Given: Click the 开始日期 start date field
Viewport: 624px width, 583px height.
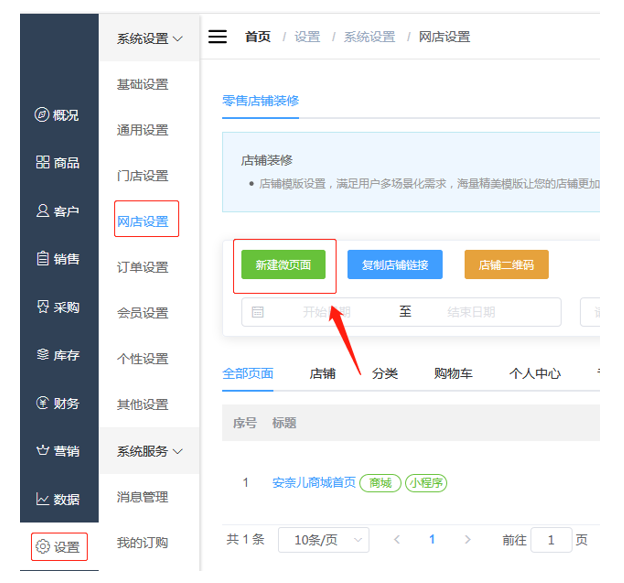Looking at the screenshot, I should click(x=326, y=312).
